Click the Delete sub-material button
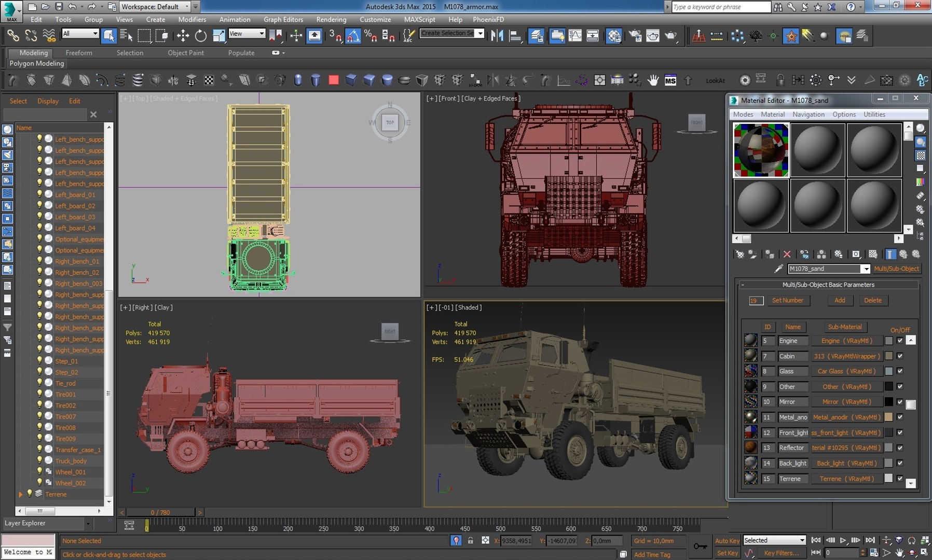932x560 pixels. click(x=873, y=300)
